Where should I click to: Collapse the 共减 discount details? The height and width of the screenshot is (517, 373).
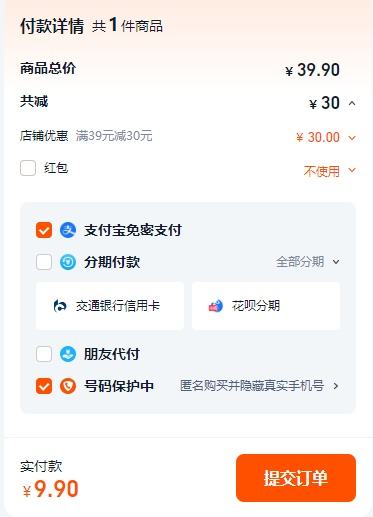[x=352, y=103]
